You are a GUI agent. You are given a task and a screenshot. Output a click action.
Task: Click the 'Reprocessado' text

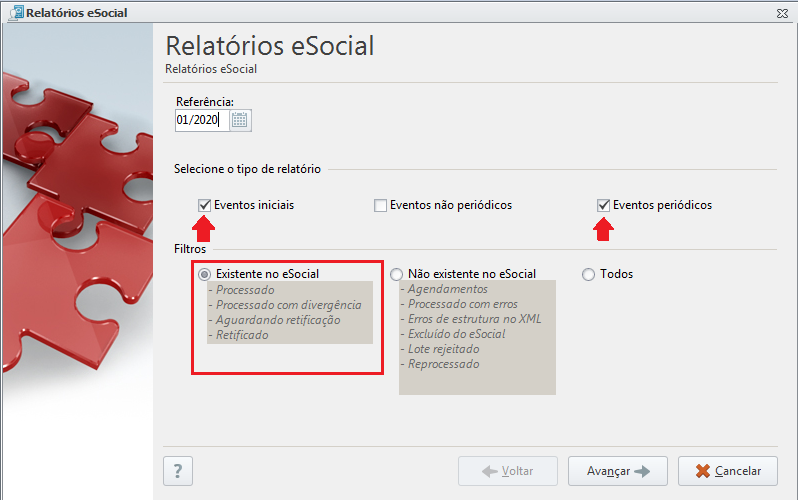pos(443,364)
